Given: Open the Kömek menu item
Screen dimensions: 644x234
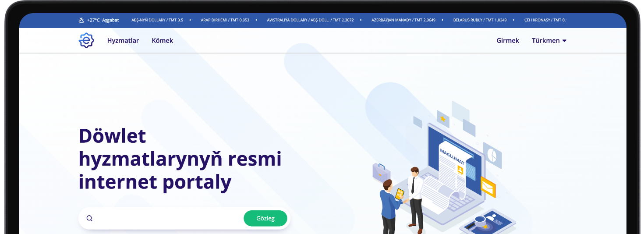Looking at the screenshot, I should 163,41.
